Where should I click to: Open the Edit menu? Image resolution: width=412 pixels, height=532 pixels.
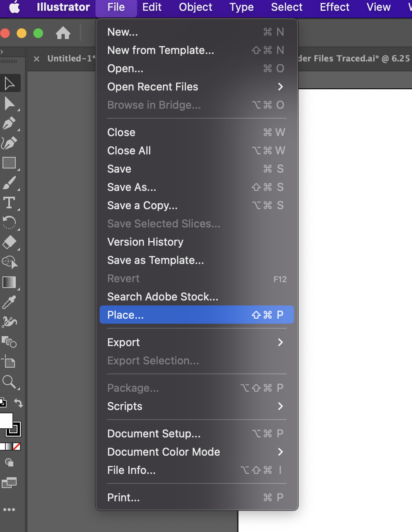click(x=152, y=7)
